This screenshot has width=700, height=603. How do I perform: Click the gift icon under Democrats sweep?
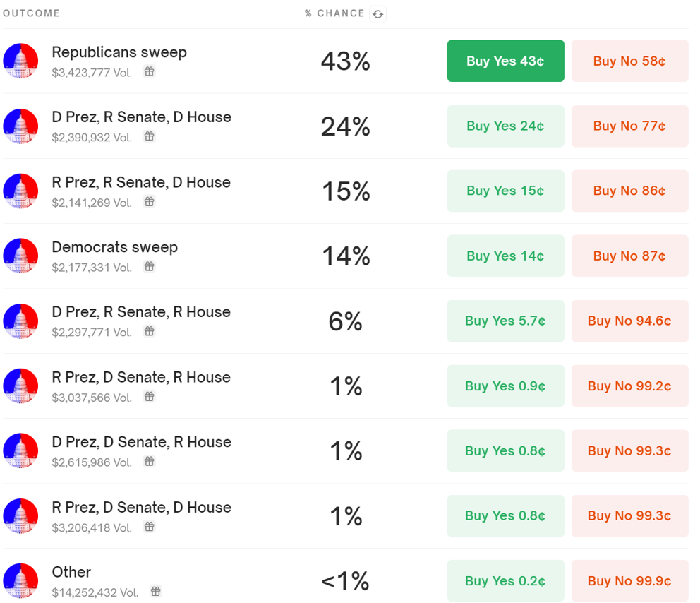tap(150, 266)
